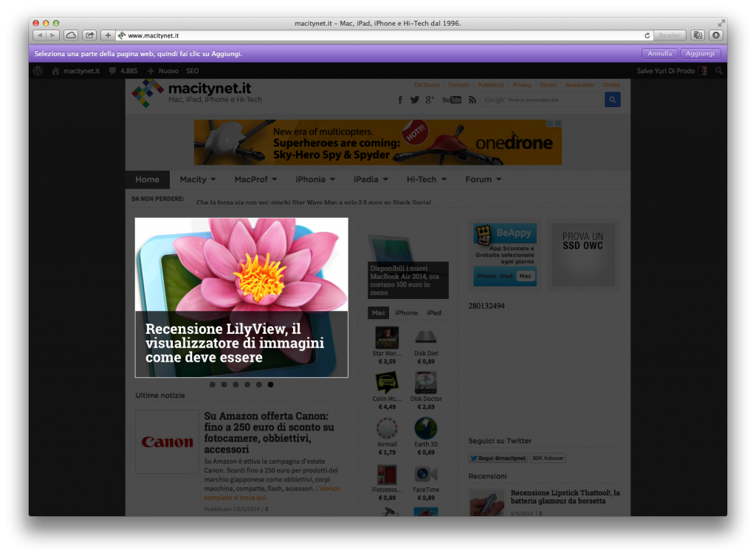
Task: Select the Disk Diet app icon
Action: click(x=425, y=337)
